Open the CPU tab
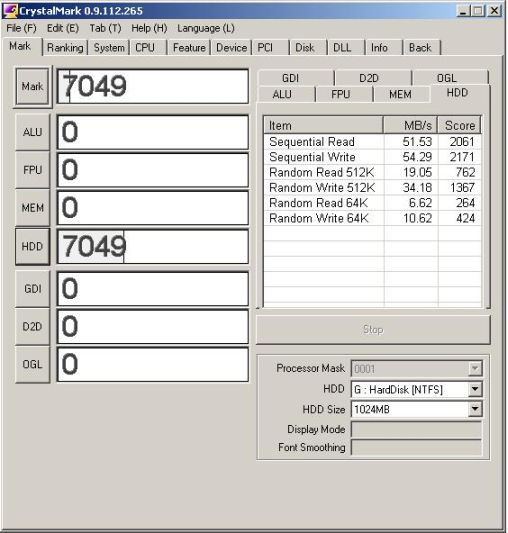Image resolution: width=508 pixels, height=533 pixels. click(x=148, y=48)
